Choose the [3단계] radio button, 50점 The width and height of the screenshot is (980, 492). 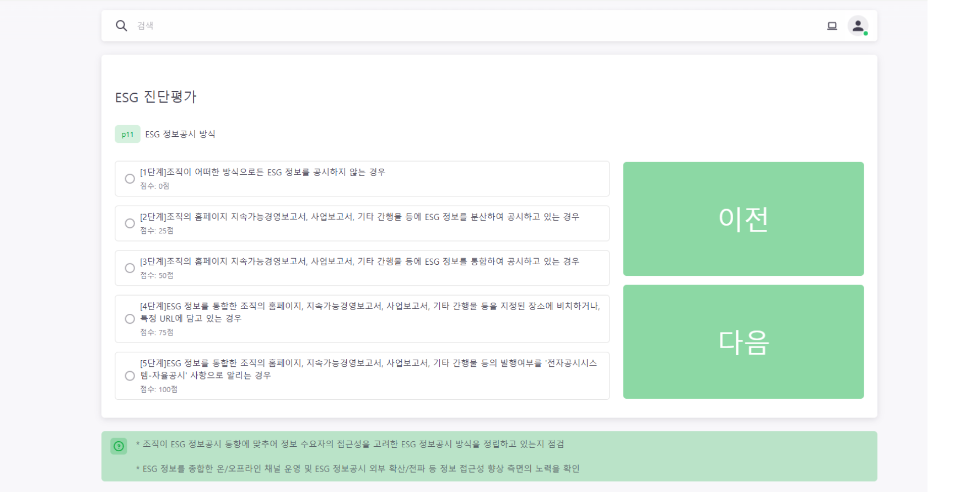pos(130,268)
